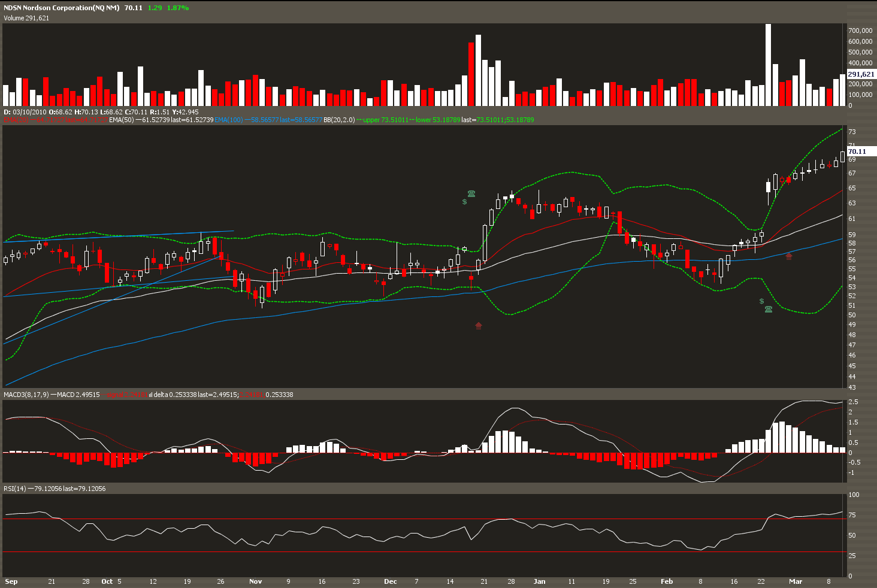The width and height of the screenshot is (877, 588).
Task: Click the RSI(14) indicator label
Action: coord(14,489)
